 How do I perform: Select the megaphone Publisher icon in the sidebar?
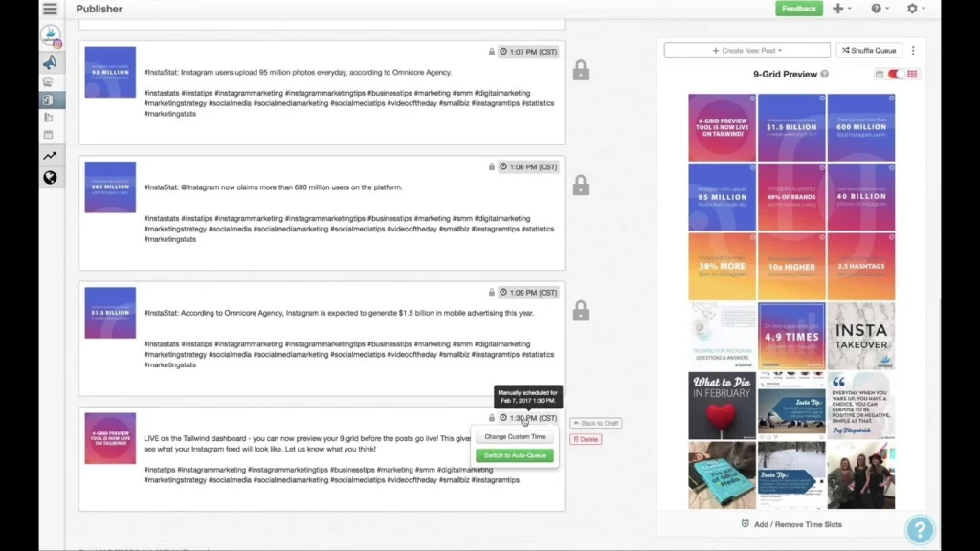[x=50, y=62]
